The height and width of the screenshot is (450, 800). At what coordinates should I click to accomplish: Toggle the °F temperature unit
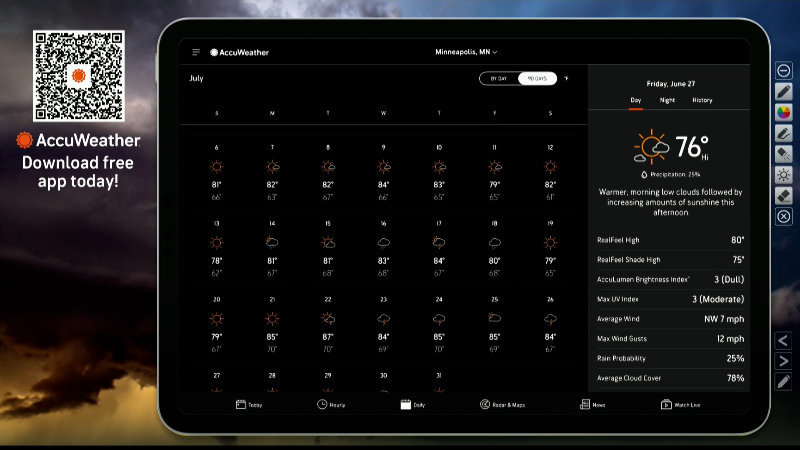click(566, 79)
